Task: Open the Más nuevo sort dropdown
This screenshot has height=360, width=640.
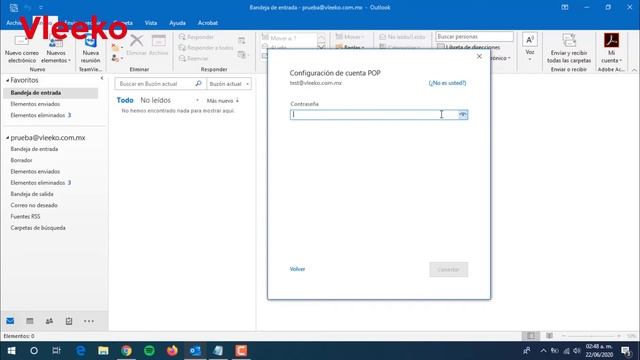Action: [x=223, y=100]
